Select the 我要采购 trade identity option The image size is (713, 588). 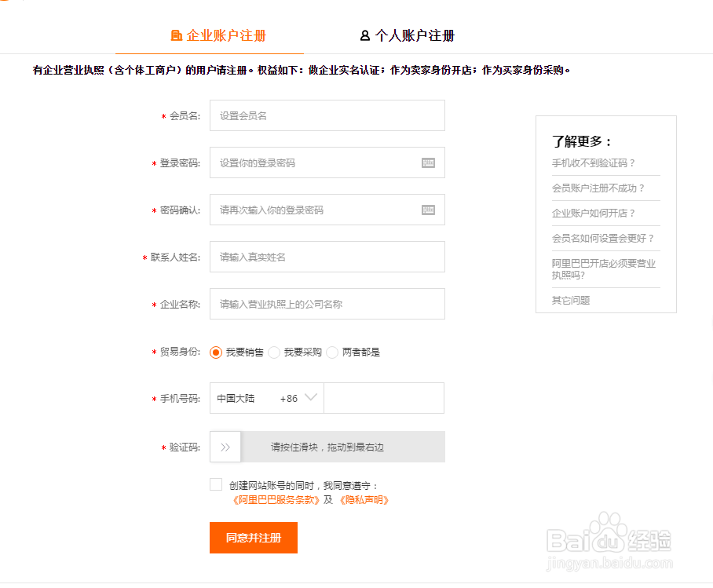(x=273, y=352)
